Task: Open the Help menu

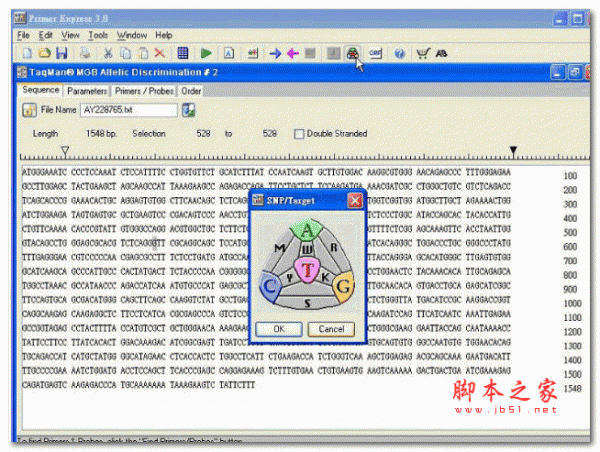Action: point(164,36)
